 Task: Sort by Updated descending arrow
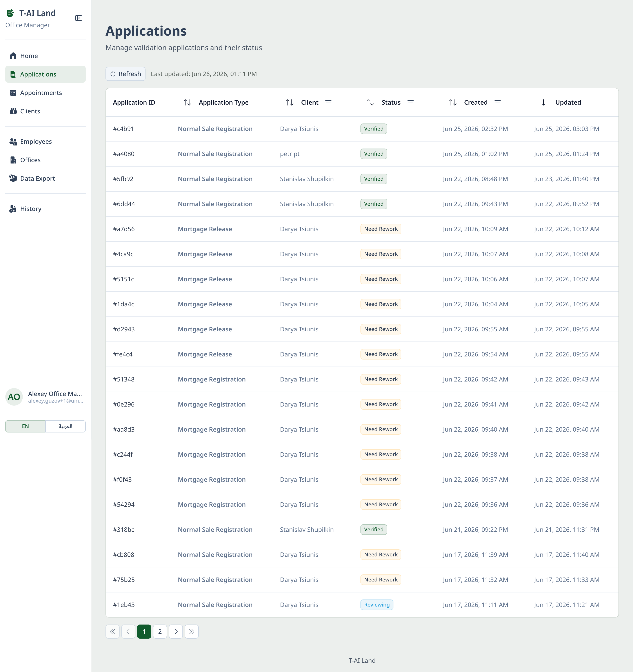coord(543,102)
